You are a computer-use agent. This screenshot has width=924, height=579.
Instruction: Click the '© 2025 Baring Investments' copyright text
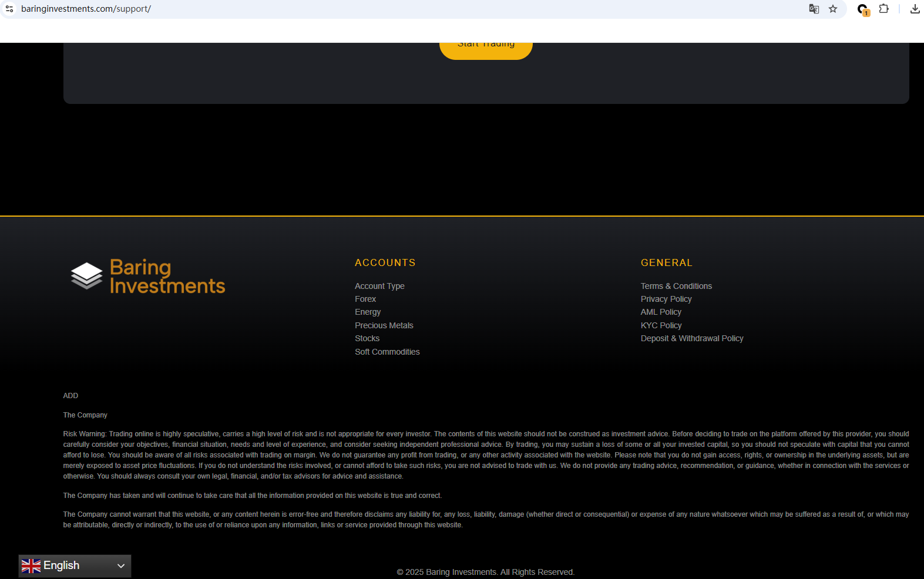tap(486, 572)
